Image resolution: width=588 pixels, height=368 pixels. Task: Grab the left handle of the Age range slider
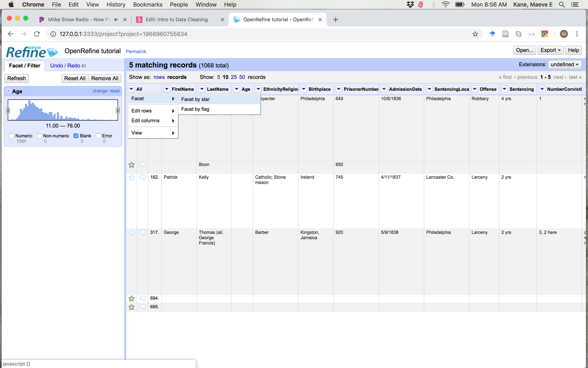click(x=8, y=110)
